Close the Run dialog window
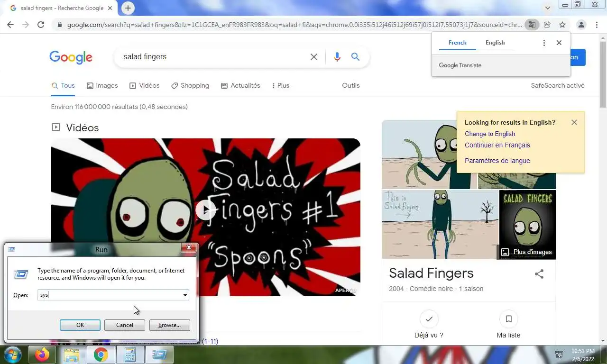Screen dimensions: 607x364 click(x=189, y=248)
